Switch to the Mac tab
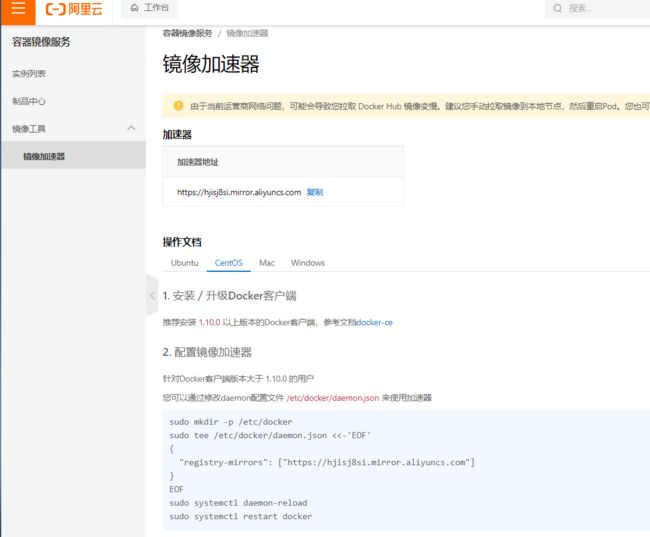Screen dimensions: 650x537 (267, 263)
